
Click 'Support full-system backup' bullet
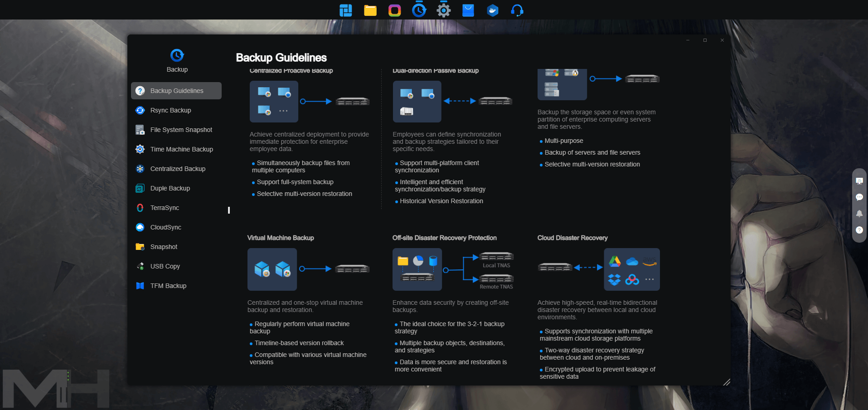click(295, 182)
